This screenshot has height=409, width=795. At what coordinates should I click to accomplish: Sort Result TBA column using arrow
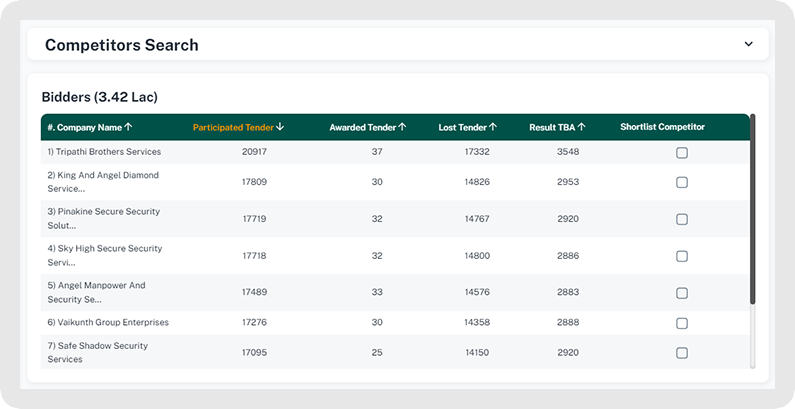(x=581, y=127)
